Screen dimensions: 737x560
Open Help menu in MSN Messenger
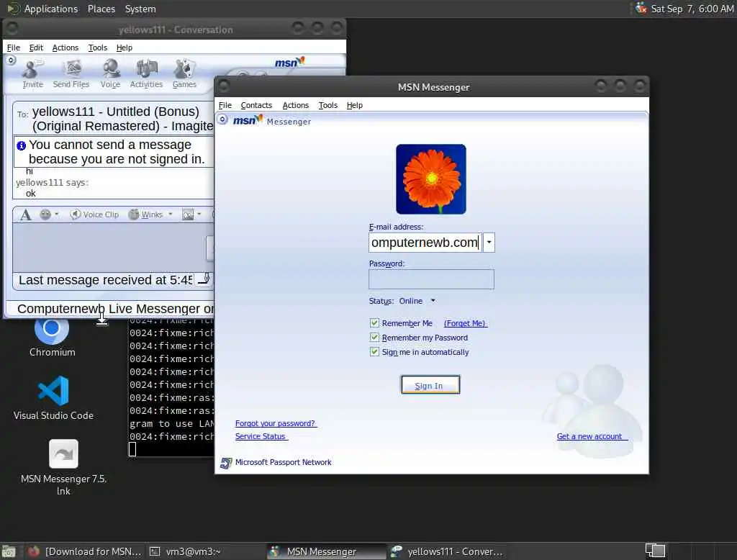354,105
